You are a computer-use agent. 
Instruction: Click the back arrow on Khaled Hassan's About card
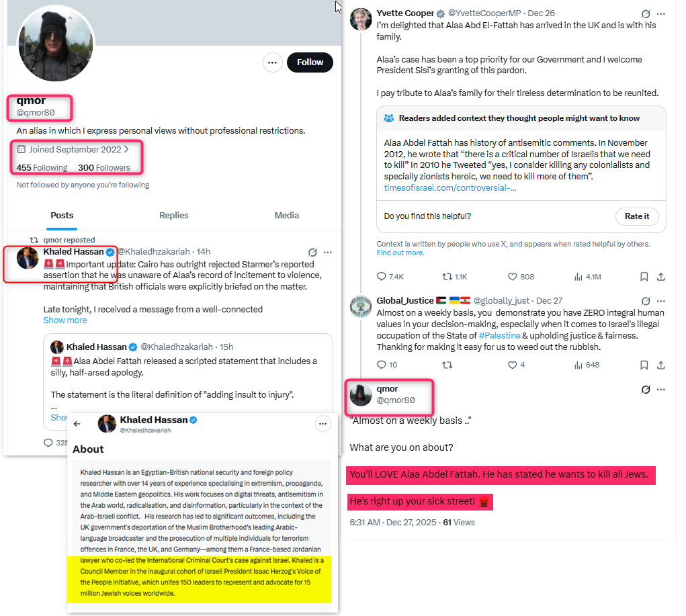point(77,423)
